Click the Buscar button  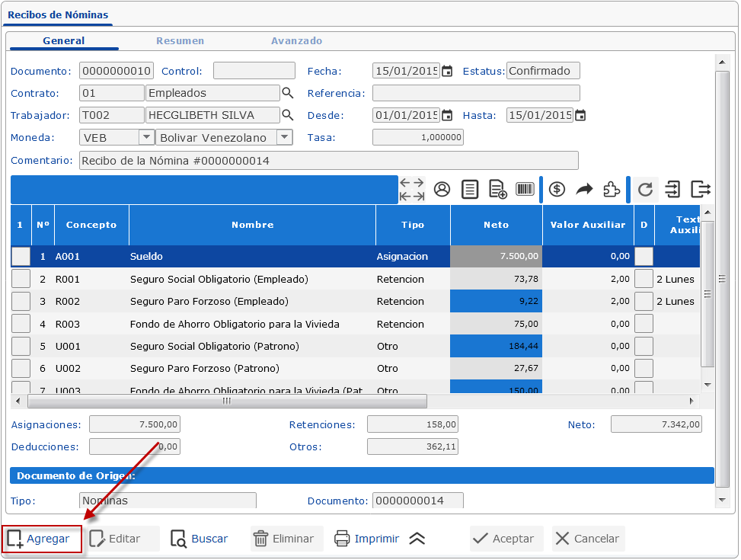tap(200, 539)
